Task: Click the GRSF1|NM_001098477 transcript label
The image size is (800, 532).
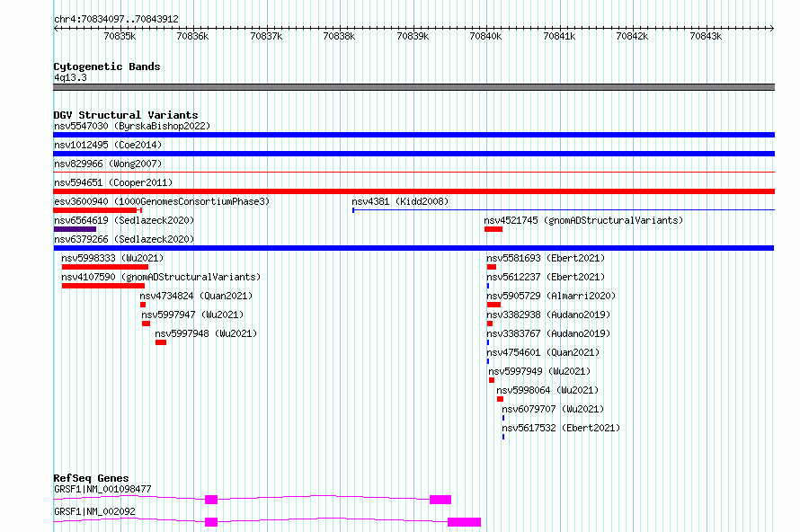Action: pos(102,489)
